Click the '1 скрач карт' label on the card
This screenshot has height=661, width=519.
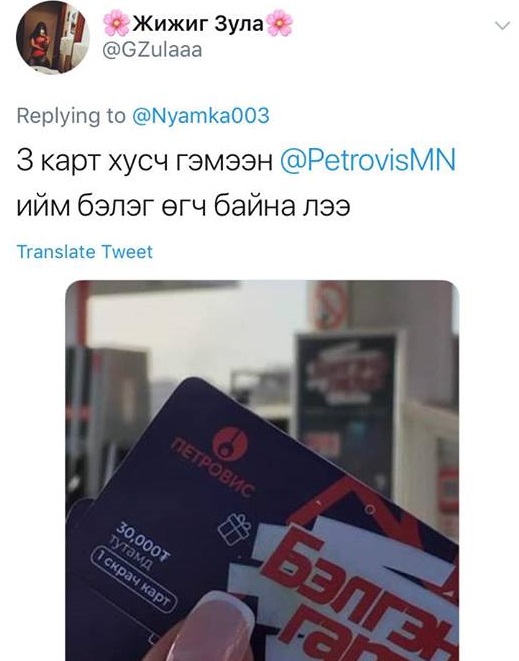pyautogui.click(x=133, y=580)
